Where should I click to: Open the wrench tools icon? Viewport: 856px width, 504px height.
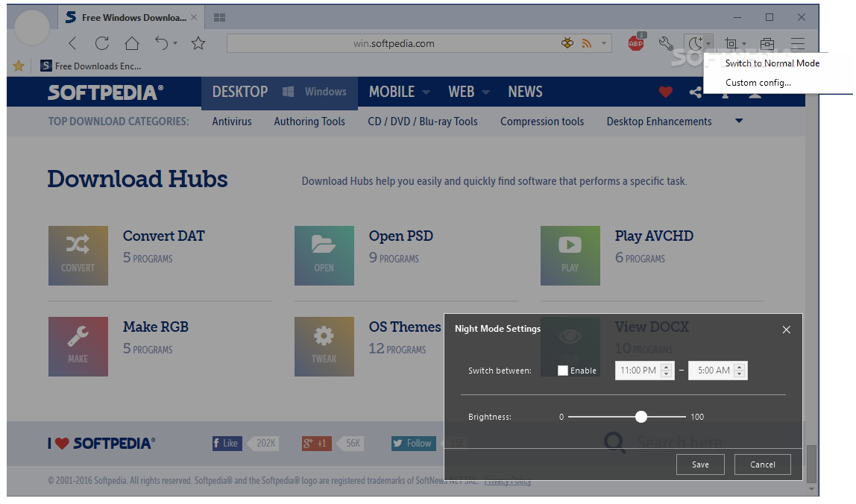pos(665,43)
